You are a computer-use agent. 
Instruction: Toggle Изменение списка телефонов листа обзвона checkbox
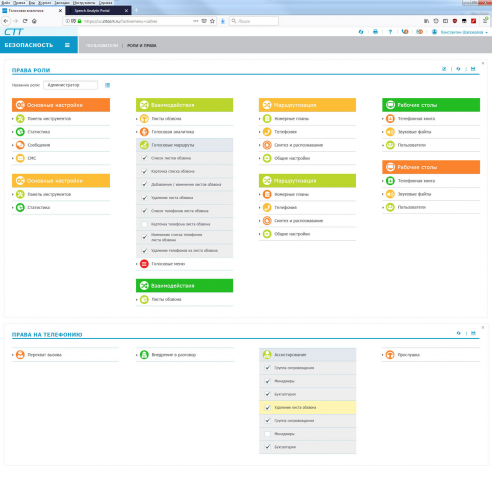click(x=144, y=237)
